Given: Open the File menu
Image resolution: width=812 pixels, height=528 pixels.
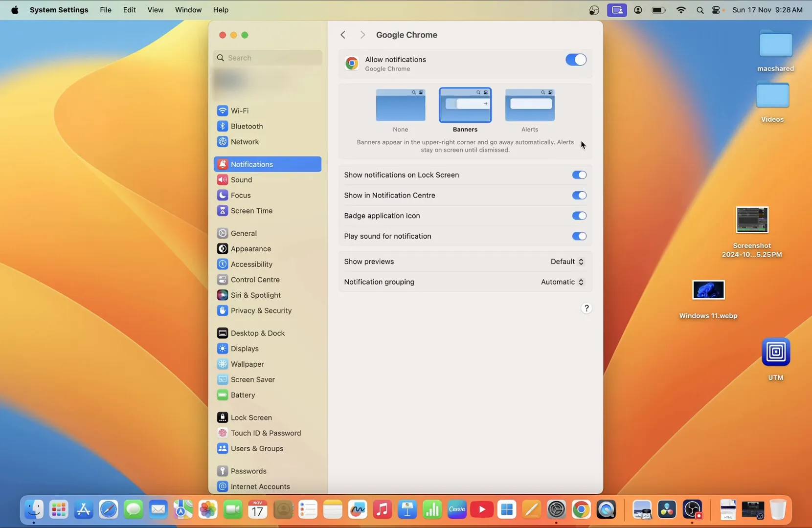Looking at the screenshot, I should tap(106, 10).
